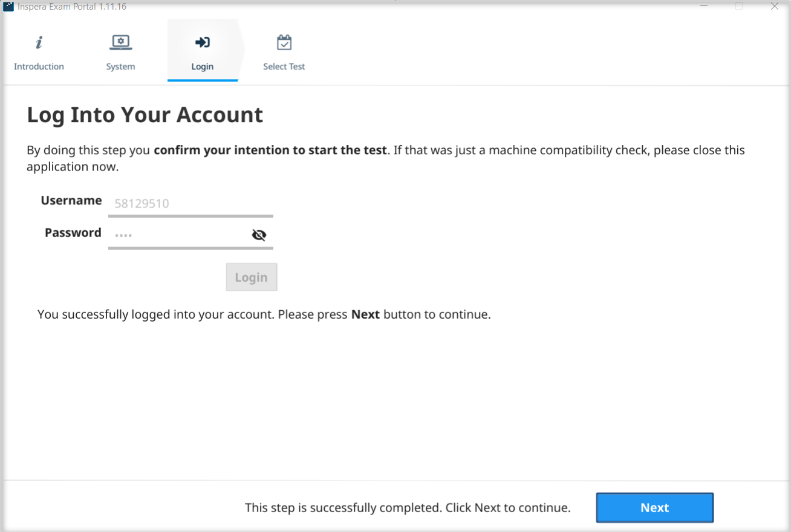Click the Username input field
The height and width of the screenshot is (532, 791).
point(190,204)
